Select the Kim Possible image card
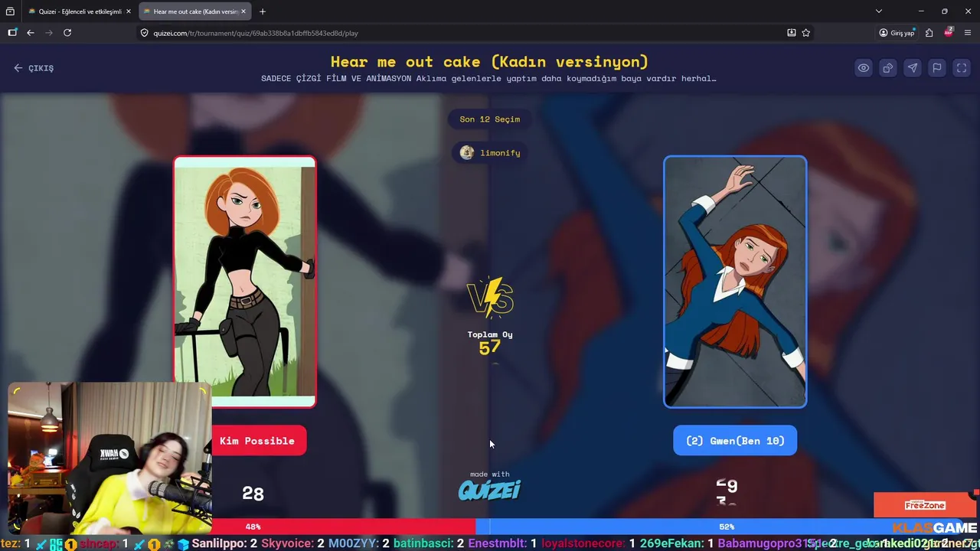Image resolution: width=980 pixels, height=551 pixels. pos(245,282)
